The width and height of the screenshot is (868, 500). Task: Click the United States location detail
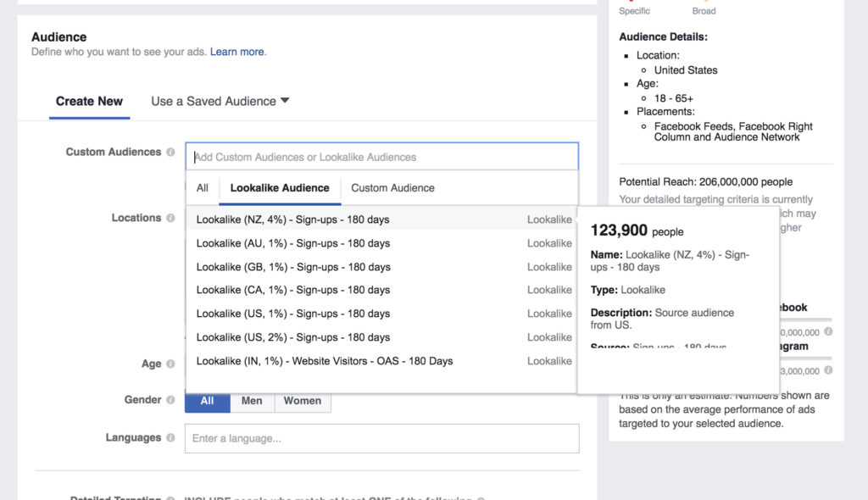pyautogui.click(x=685, y=70)
